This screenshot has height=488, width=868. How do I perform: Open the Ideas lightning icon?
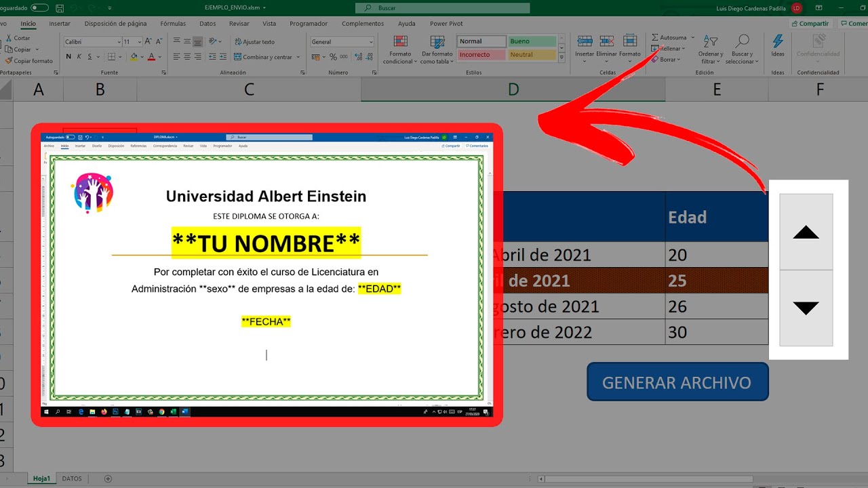[x=777, y=46]
